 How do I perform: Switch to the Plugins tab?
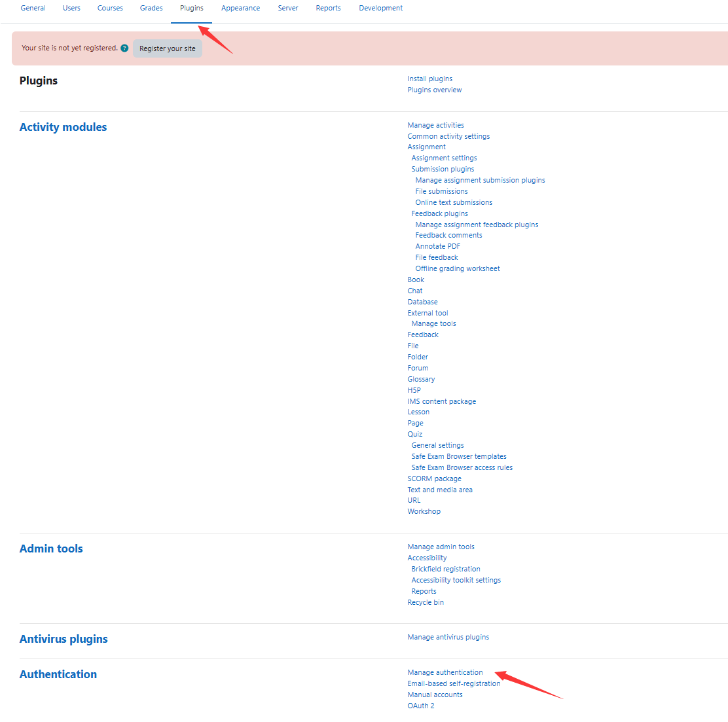[191, 9]
